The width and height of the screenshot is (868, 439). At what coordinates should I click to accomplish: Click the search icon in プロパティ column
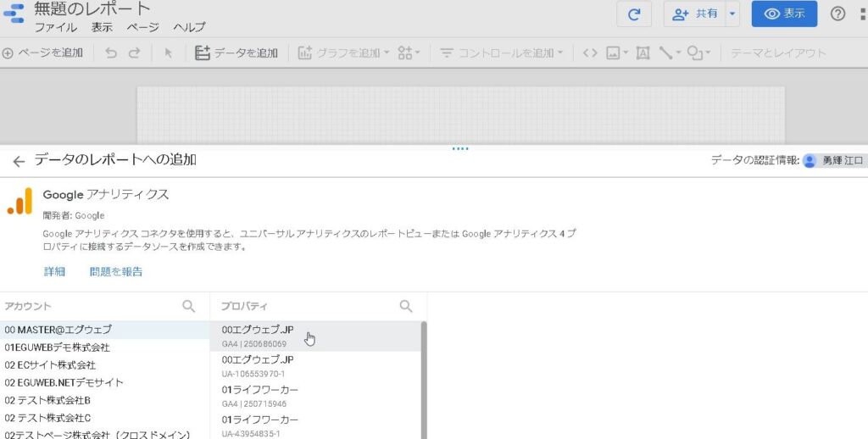pyautogui.click(x=406, y=306)
